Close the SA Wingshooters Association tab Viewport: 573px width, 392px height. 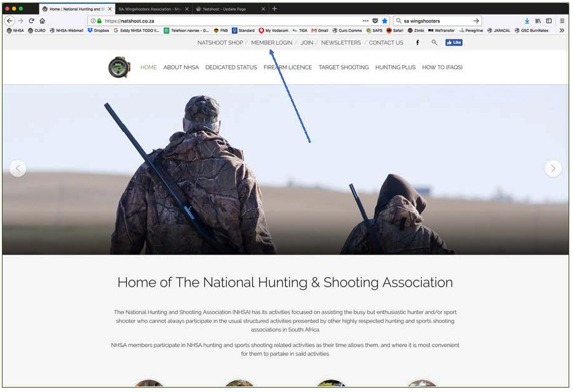tap(187, 9)
